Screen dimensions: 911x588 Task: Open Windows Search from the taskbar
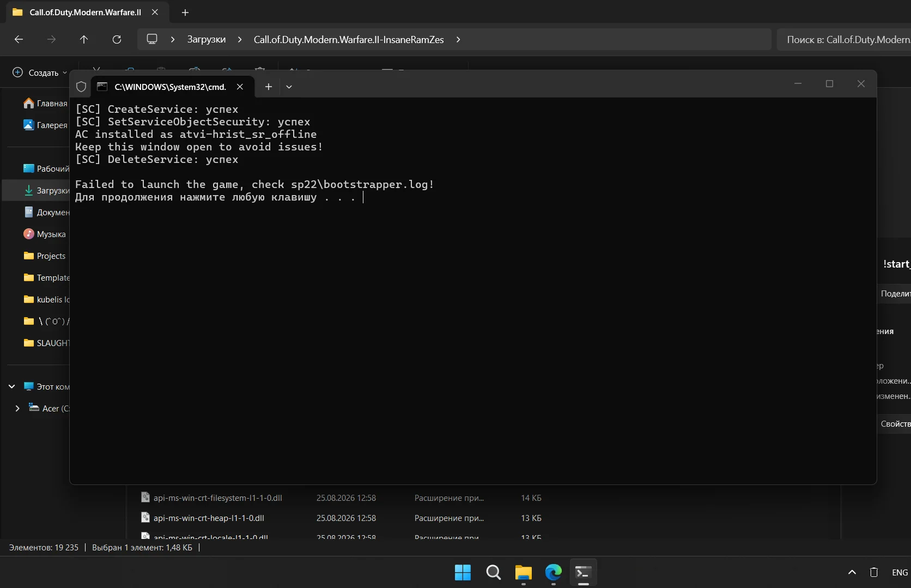493,572
